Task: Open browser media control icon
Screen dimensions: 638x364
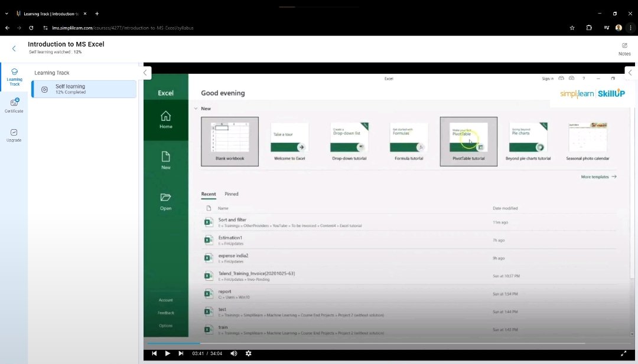Action: [606, 28]
